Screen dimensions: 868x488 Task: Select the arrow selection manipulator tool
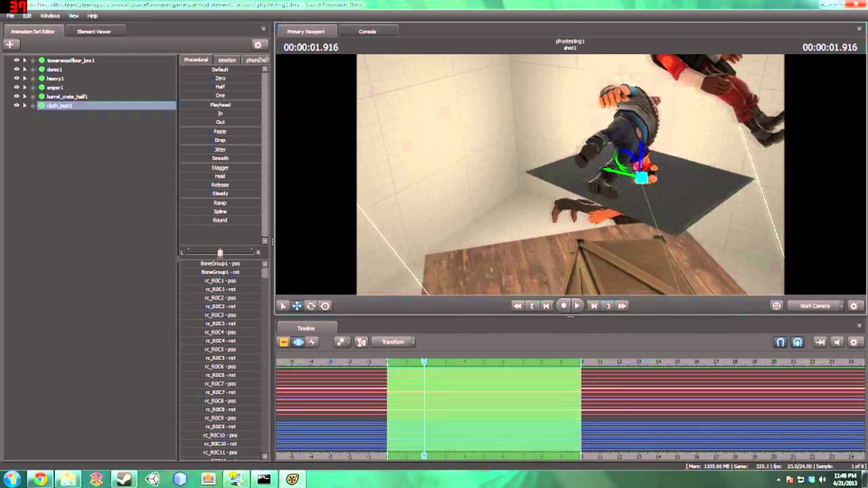(x=283, y=306)
